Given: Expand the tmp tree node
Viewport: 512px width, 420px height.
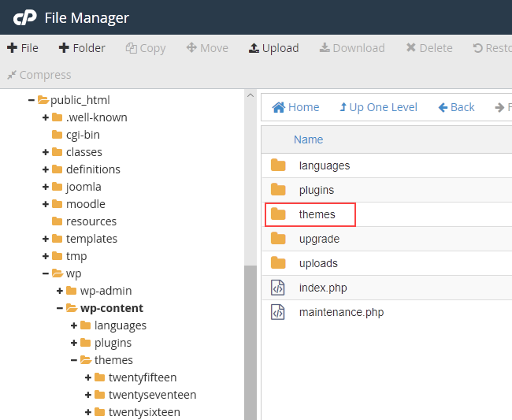Looking at the screenshot, I should point(46,256).
